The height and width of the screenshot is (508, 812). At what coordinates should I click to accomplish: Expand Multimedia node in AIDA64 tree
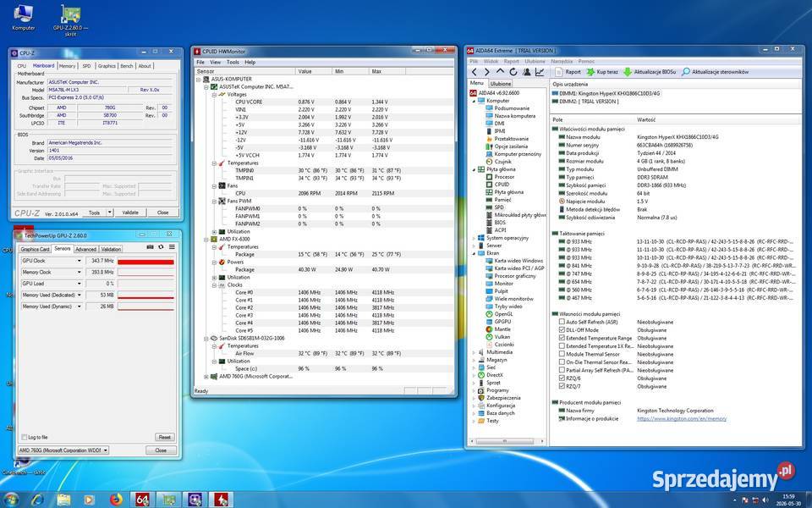click(474, 352)
